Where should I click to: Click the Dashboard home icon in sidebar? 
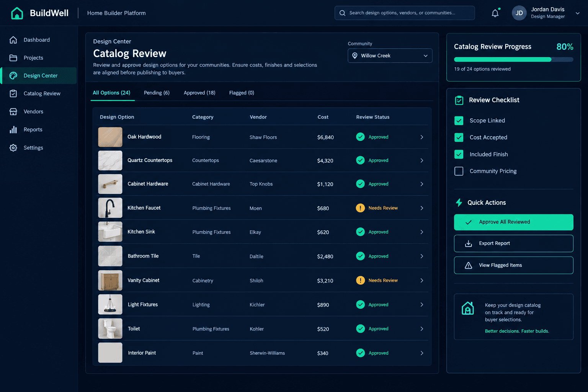pyautogui.click(x=13, y=40)
